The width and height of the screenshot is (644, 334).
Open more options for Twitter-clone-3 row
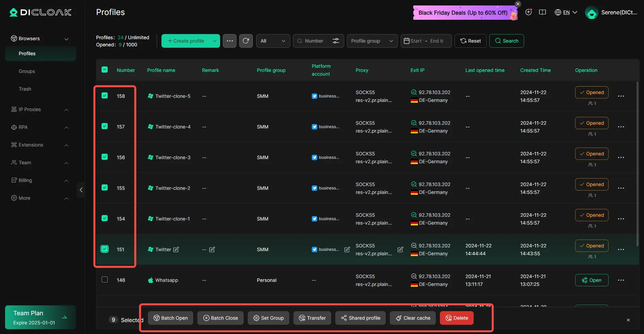621,157
